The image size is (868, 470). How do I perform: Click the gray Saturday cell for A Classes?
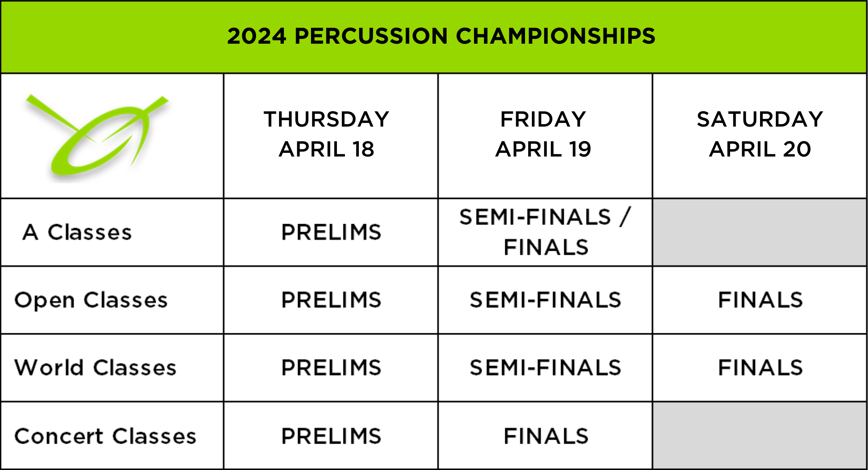tap(760, 232)
